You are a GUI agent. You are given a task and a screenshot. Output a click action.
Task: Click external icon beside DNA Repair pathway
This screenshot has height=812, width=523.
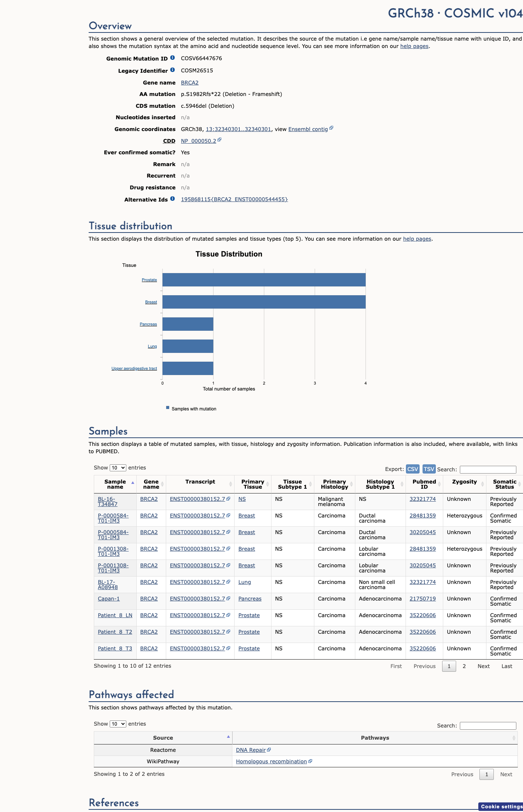[x=269, y=750]
